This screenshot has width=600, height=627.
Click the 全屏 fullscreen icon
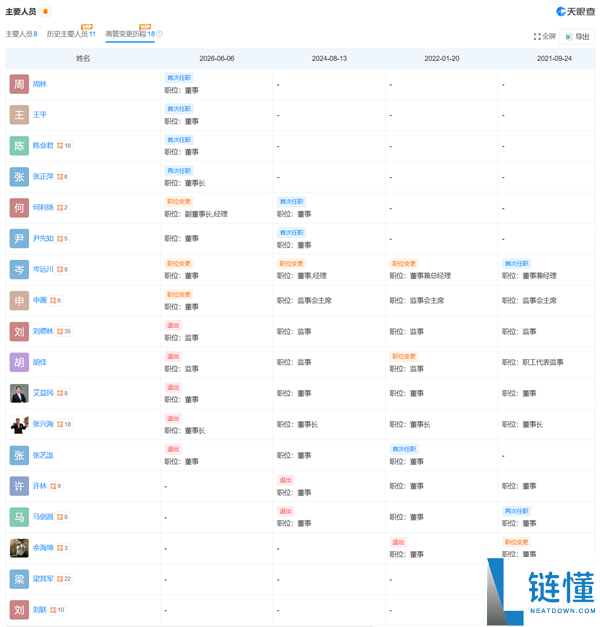pyautogui.click(x=537, y=37)
